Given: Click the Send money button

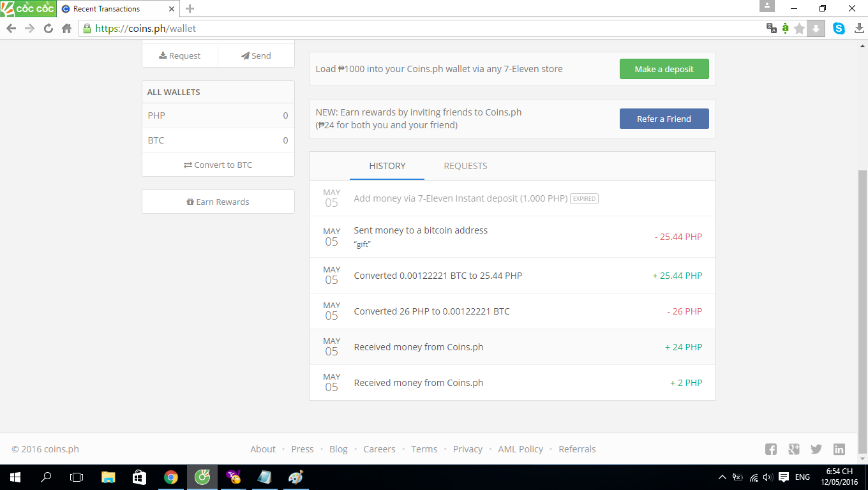Looking at the screenshot, I should click(256, 56).
